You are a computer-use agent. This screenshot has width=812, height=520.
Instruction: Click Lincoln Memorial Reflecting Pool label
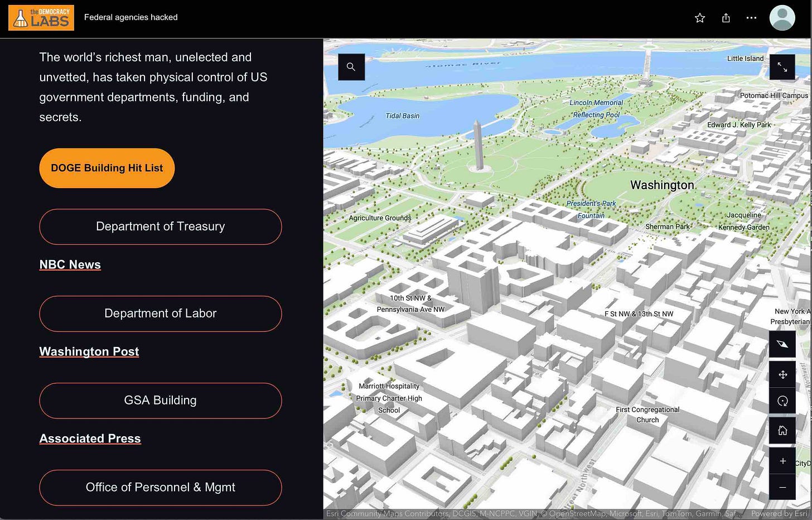(596, 109)
